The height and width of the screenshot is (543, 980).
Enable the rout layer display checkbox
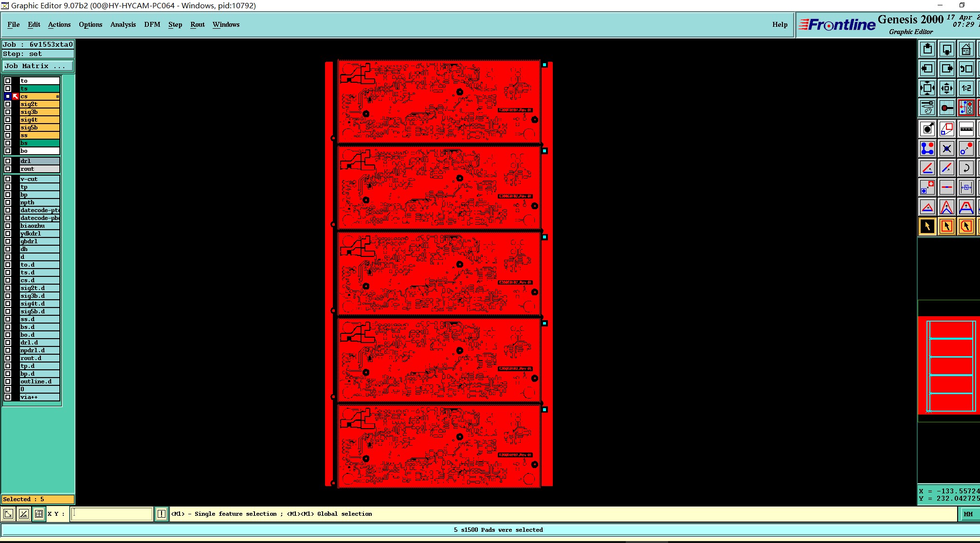(8, 169)
